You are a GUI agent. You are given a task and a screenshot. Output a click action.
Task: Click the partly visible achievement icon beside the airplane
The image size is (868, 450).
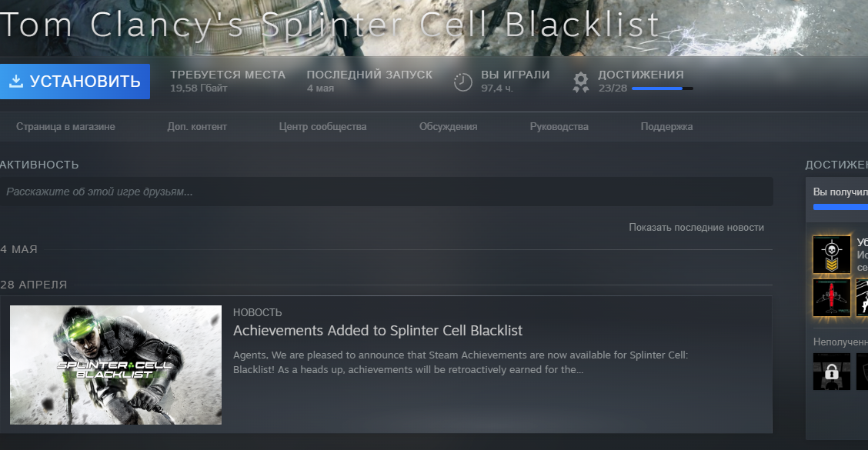862,298
